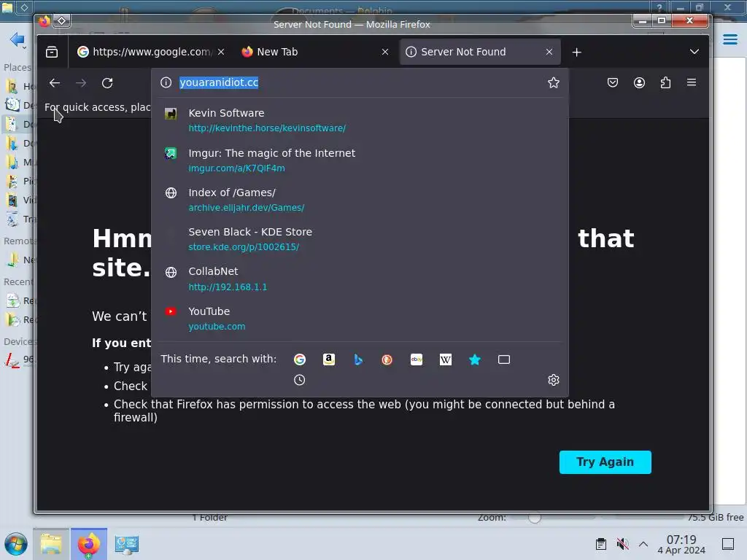Viewport: 747px width, 560px height.
Task: Open the Firefox View button
Action: pos(52,52)
